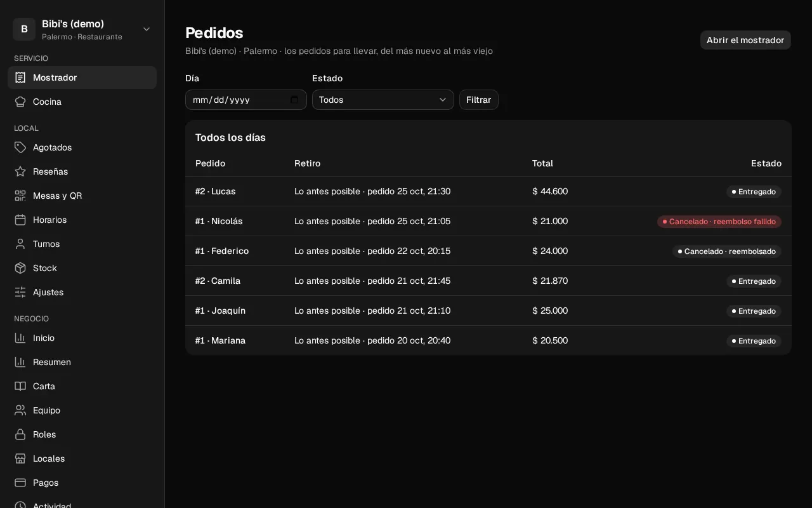Image resolution: width=812 pixels, height=508 pixels.
Task: Open Ajustes from the sidebar
Action: coord(82,292)
